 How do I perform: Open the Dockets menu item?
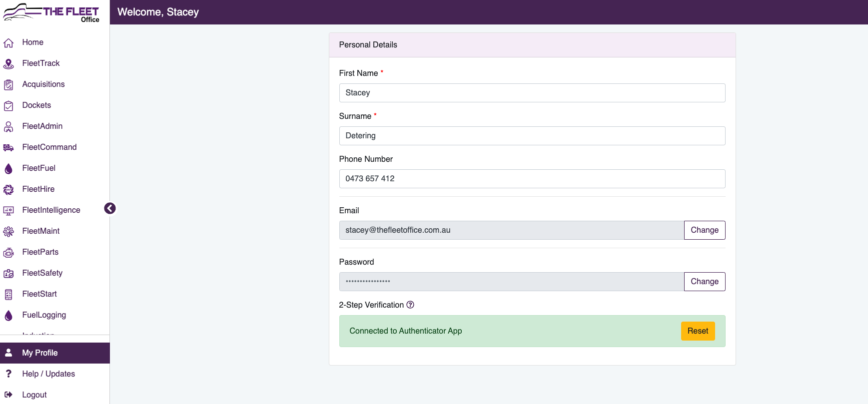36,105
